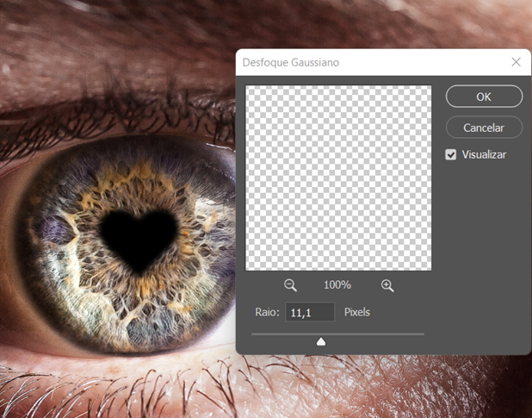Confirm the blur with the OK button
The width and height of the screenshot is (532, 418).
(484, 97)
